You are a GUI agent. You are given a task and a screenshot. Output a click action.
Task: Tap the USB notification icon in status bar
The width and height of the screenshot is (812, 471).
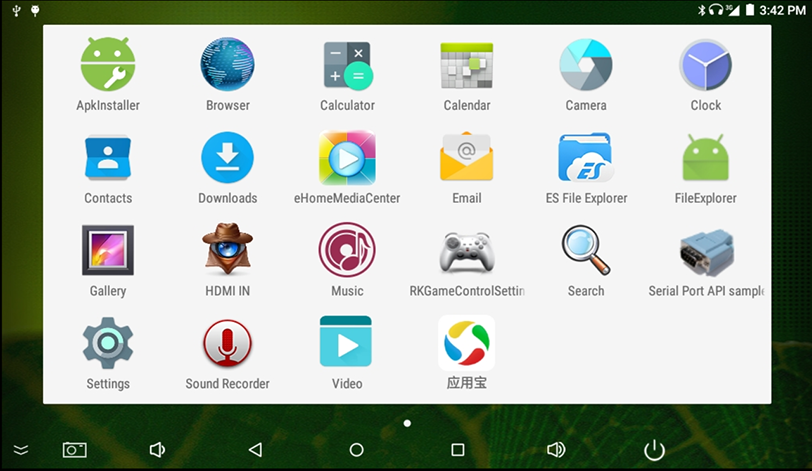pyautogui.click(x=16, y=10)
